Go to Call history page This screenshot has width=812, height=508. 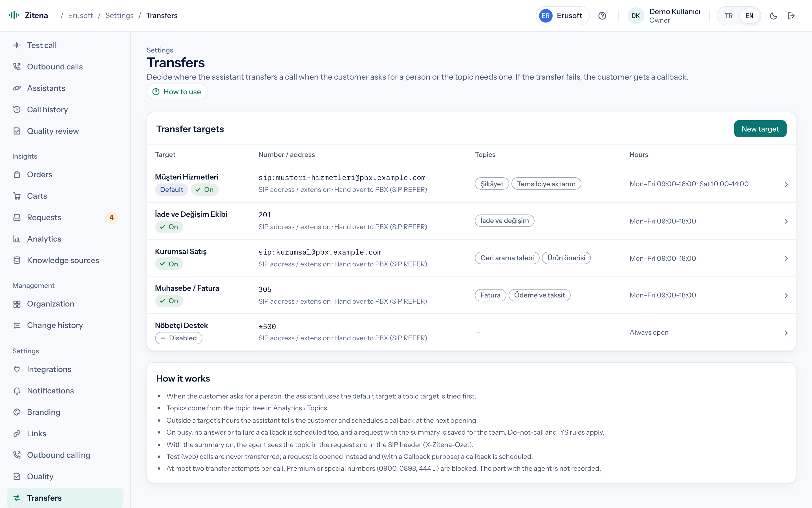click(65, 110)
